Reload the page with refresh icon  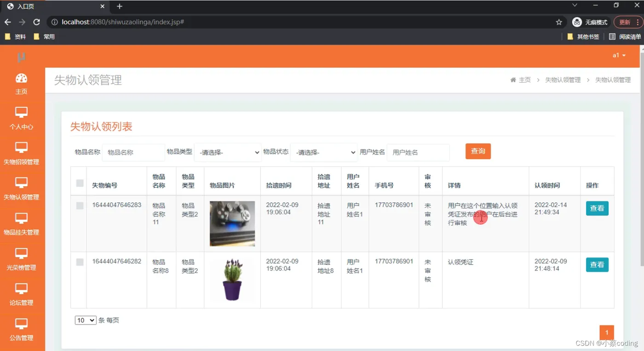pyautogui.click(x=36, y=22)
